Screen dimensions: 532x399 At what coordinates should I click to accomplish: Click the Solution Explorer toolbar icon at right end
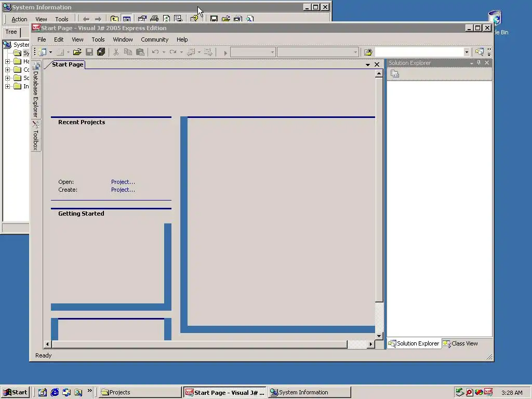point(480,52)
